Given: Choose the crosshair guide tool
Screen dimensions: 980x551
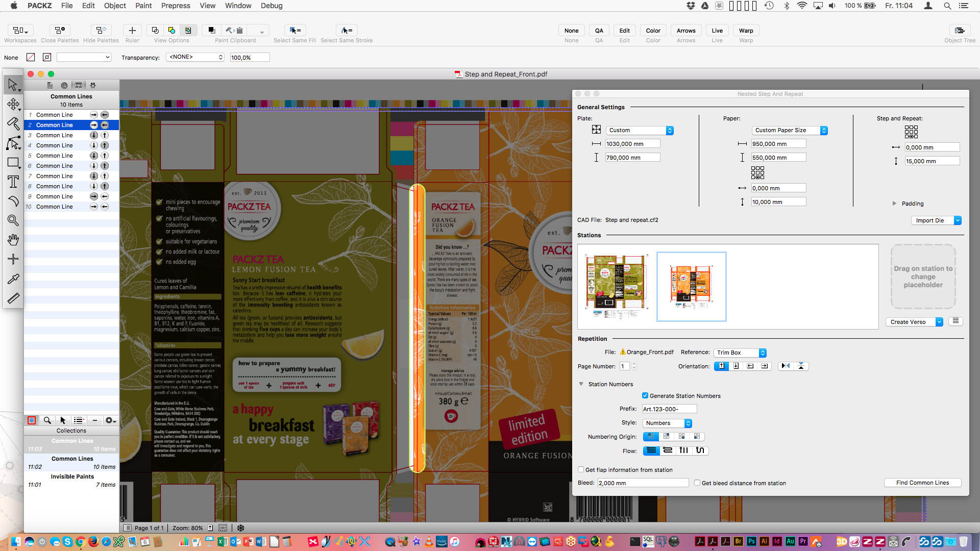Looking at the screenshot, I should click(13, 259).
